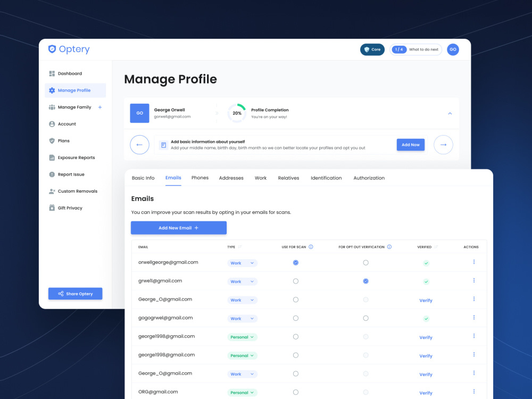Go to previous suggestion with left arrow
Viewport: 532px width, 399px height.
pyautogui.click(x=139, y=145)
